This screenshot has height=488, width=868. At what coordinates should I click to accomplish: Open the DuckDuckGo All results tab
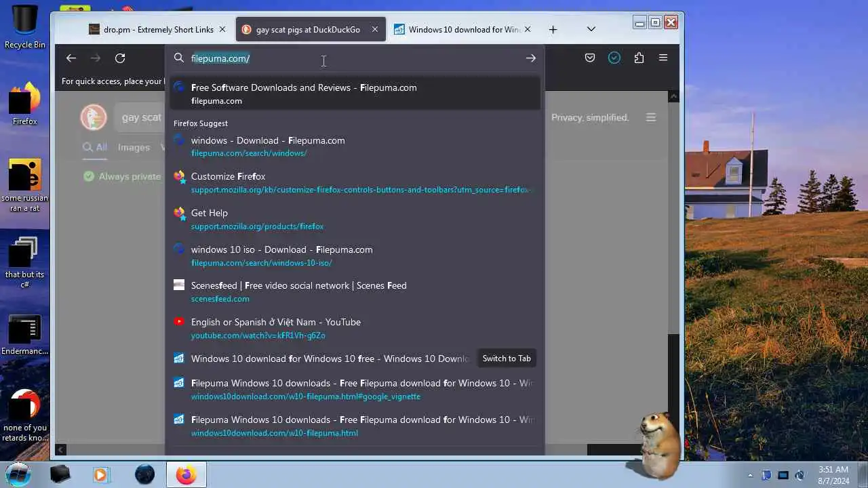tap(95, 147)
